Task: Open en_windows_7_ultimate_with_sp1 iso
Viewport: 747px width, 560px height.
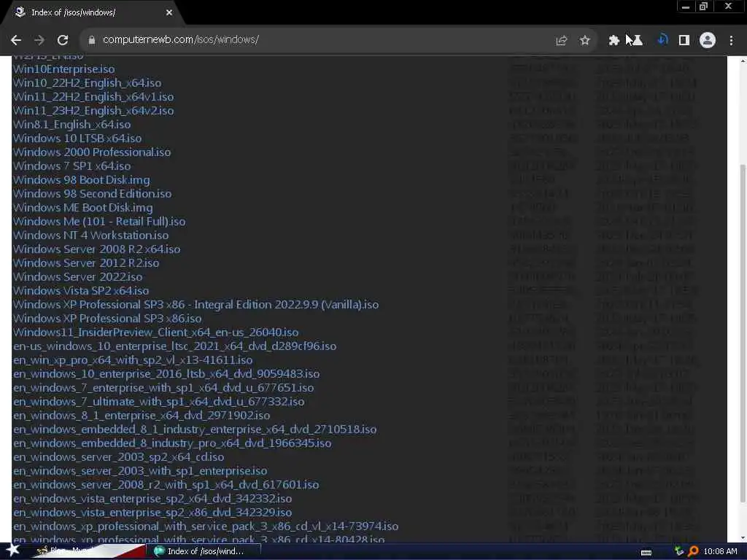Action: [158, 402]
